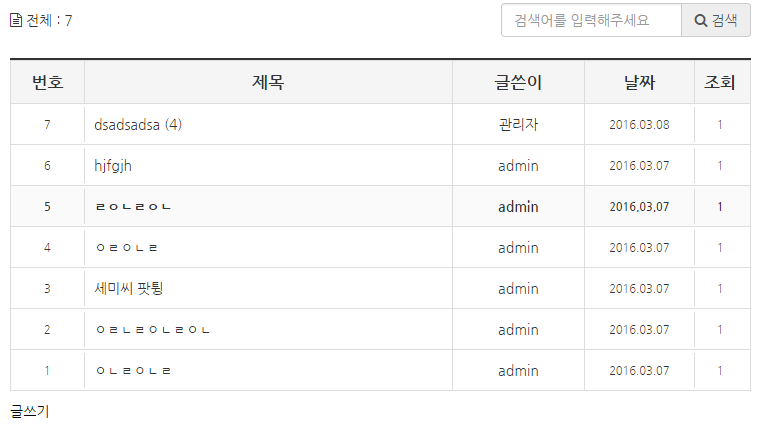Focus the 검색어를 입력해주세요 search field

point(591,20)
